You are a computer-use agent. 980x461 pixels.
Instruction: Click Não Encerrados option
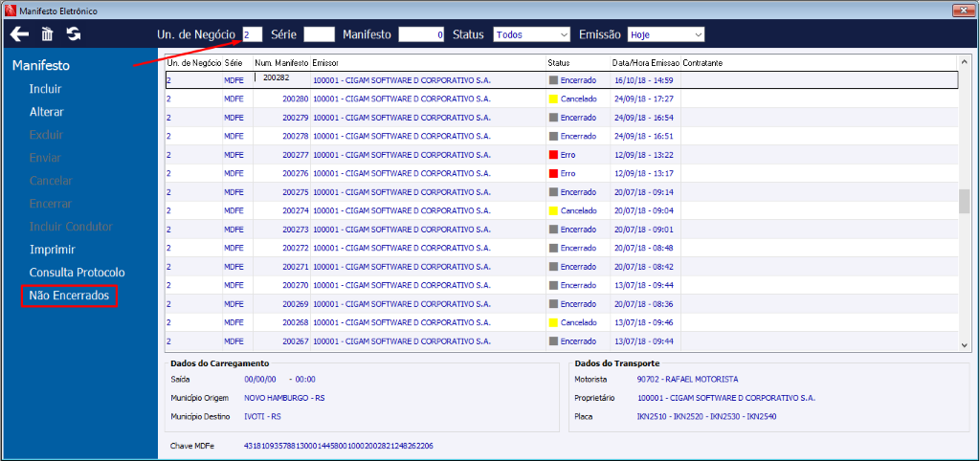[69, 296]
